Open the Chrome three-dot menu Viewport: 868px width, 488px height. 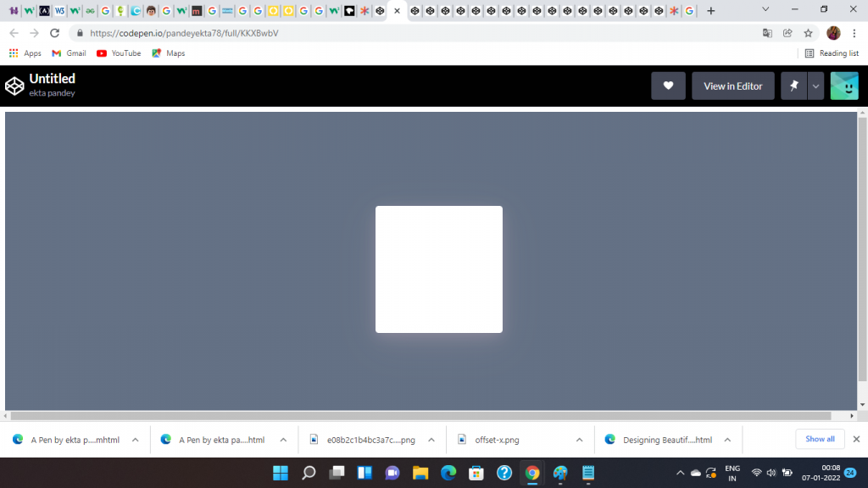coord(854,33)
